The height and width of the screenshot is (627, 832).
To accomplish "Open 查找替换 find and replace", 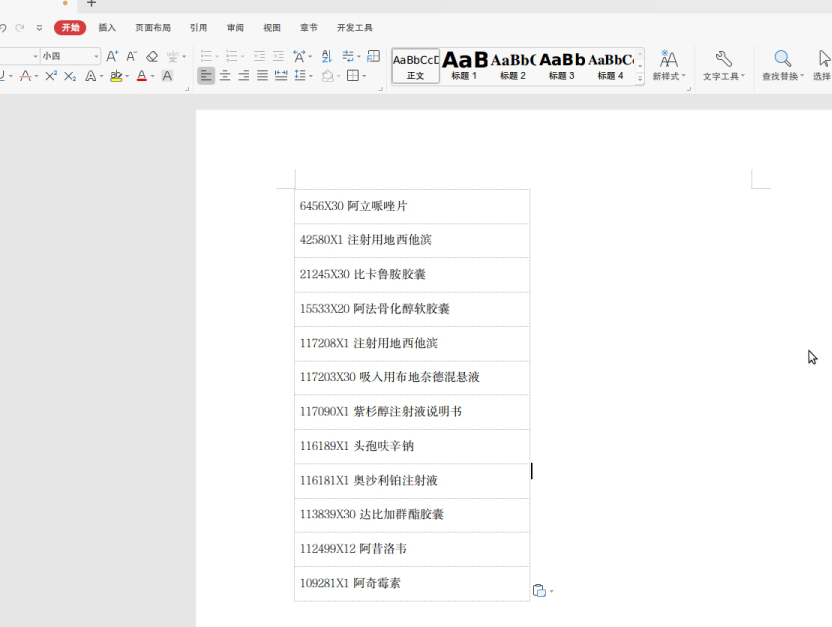I will point(783,65).
